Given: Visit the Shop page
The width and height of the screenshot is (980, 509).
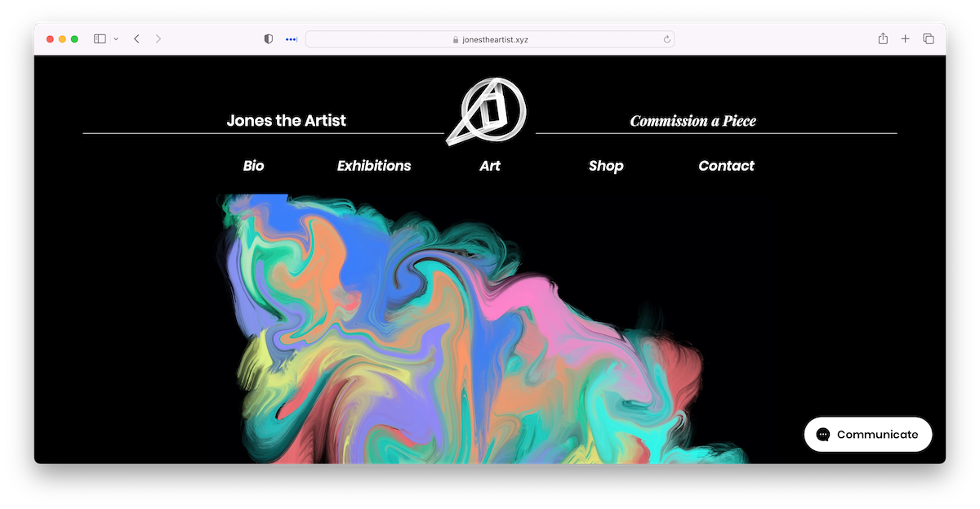Looking at the screenshot, I should coord(606,166).
